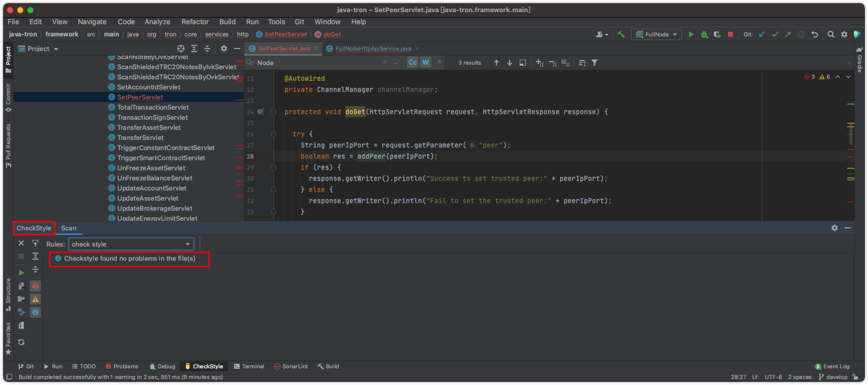Screen dimensions: 868x385
Task: Click the red Stop square icon
Action: (730, 34)
